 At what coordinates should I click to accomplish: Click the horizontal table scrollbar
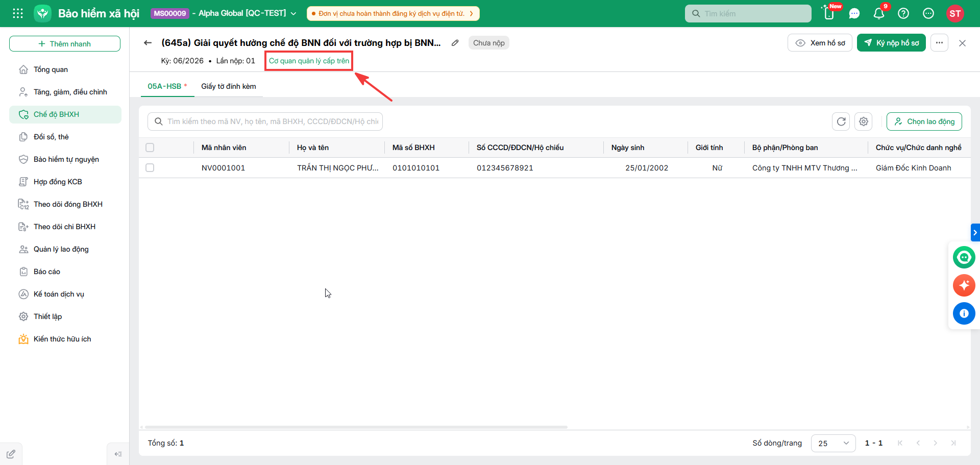(356, 427)
